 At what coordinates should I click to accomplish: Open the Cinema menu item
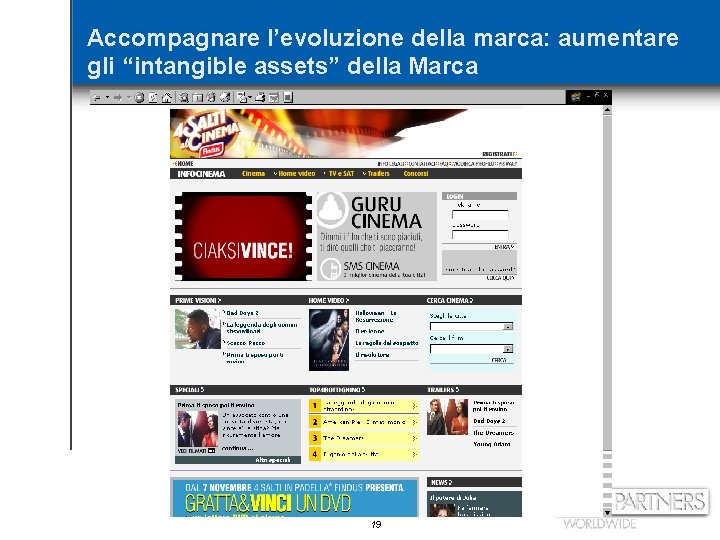point(253,174)
